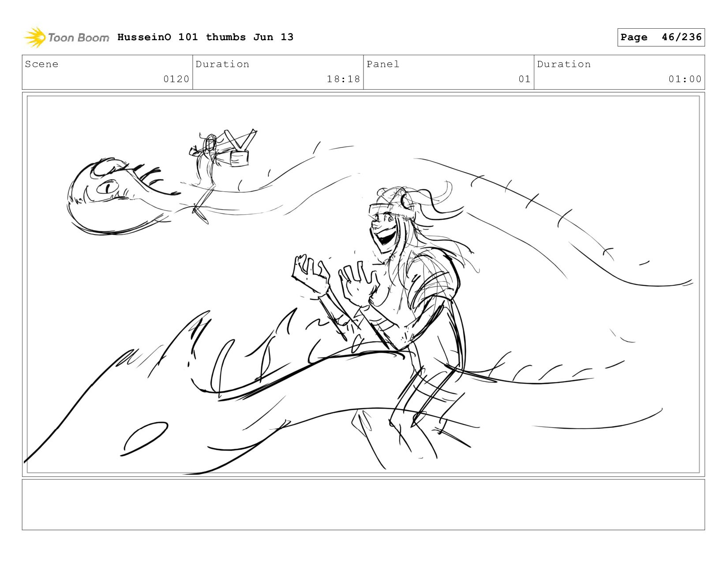Viewport: 728px width, 563px height.
Task: Select the title 'HusseinO 101 thumbs Jun 13'
Action: click(x=205, y=37)
